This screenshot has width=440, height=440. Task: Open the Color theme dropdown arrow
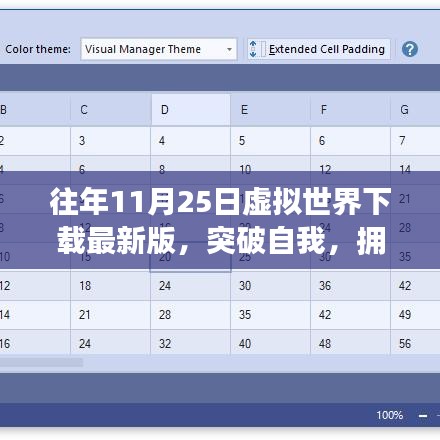click(229, 49)
